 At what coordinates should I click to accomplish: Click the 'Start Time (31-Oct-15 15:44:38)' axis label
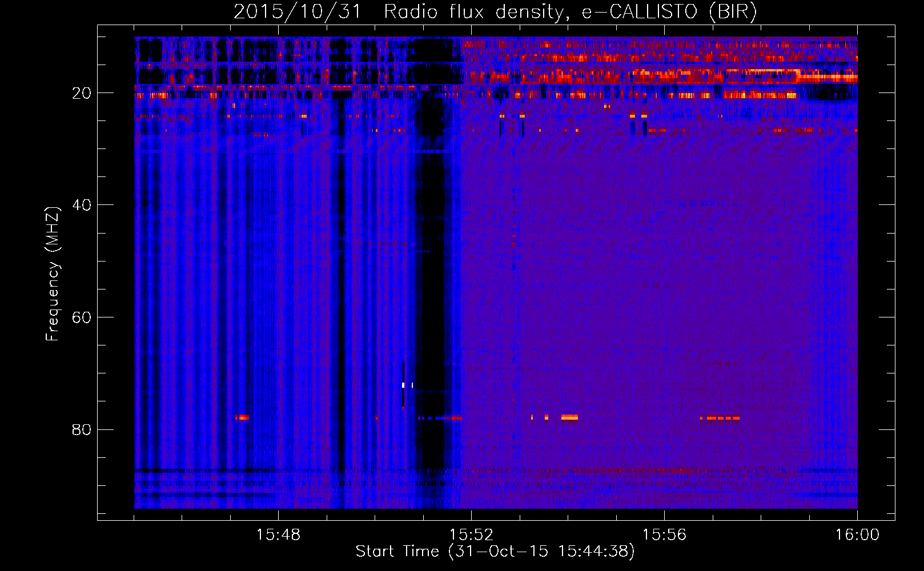pos(495,552)
